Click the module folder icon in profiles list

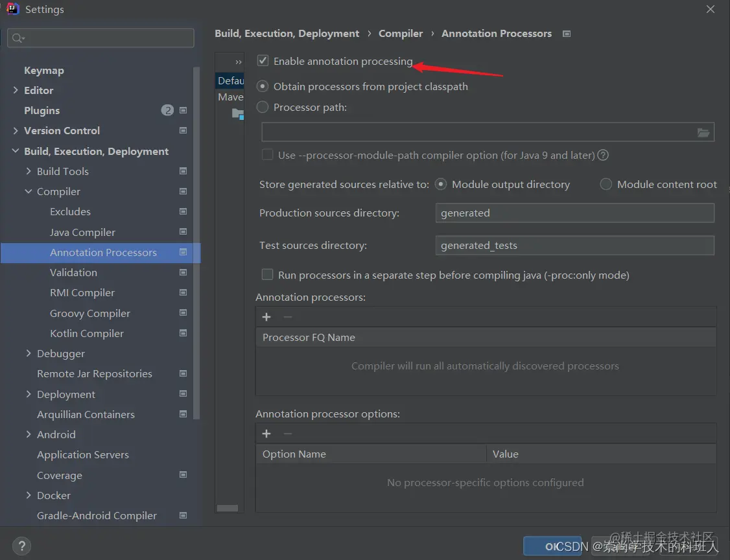238,114
